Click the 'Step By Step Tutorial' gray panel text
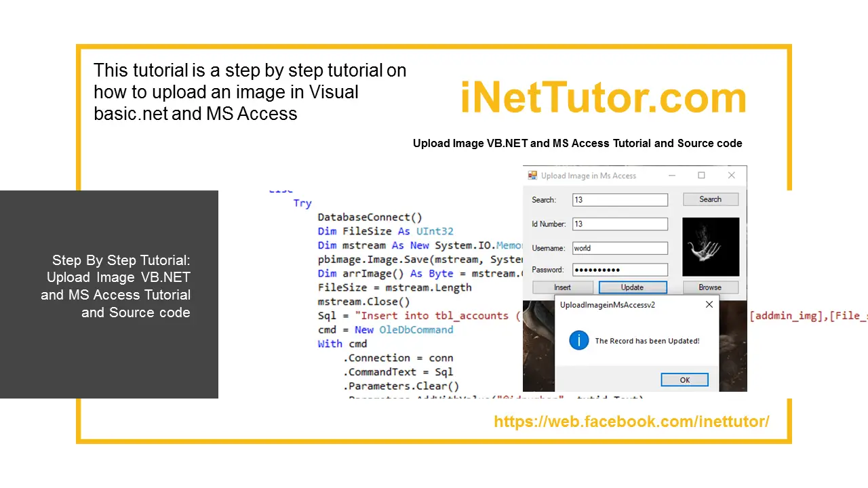868x488 pixels. click(x=116, y=286)
